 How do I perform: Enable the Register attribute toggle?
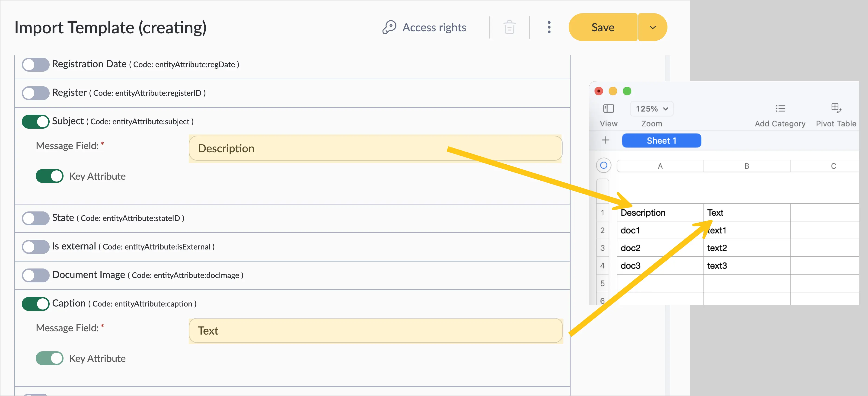point(35,93)
